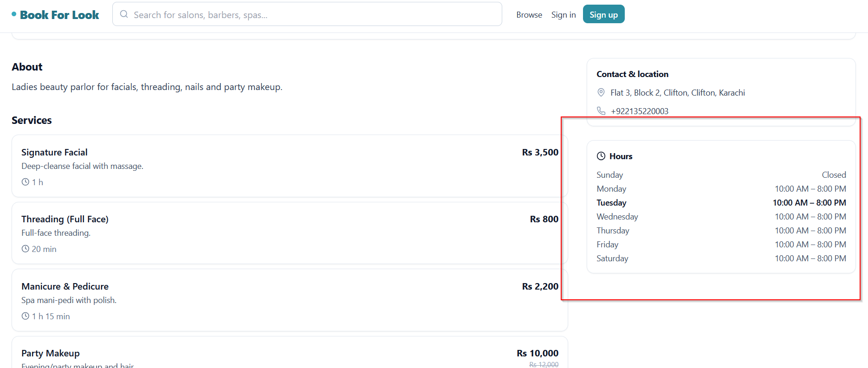Screen dimensions: 868x368
Task: Click 'Deep-cleanse facial with massage.' description
Action: pos(82,166)
